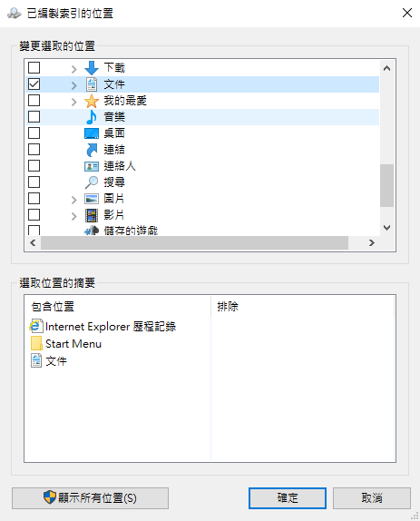The image size is (420, 521).
Task: Expand the 文件 tree node
Action: [74, 85]
